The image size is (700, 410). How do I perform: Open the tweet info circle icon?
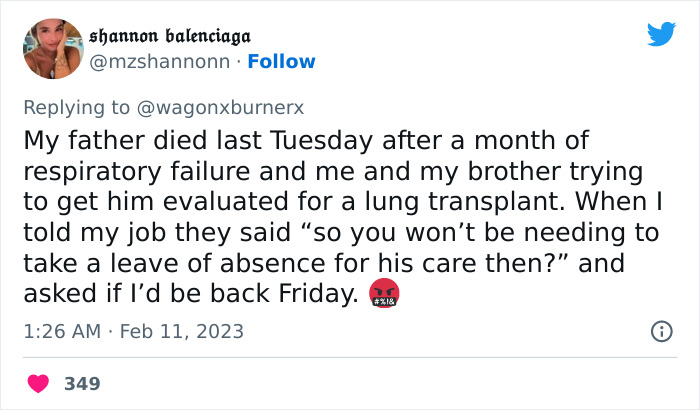(x=661, y=331)
